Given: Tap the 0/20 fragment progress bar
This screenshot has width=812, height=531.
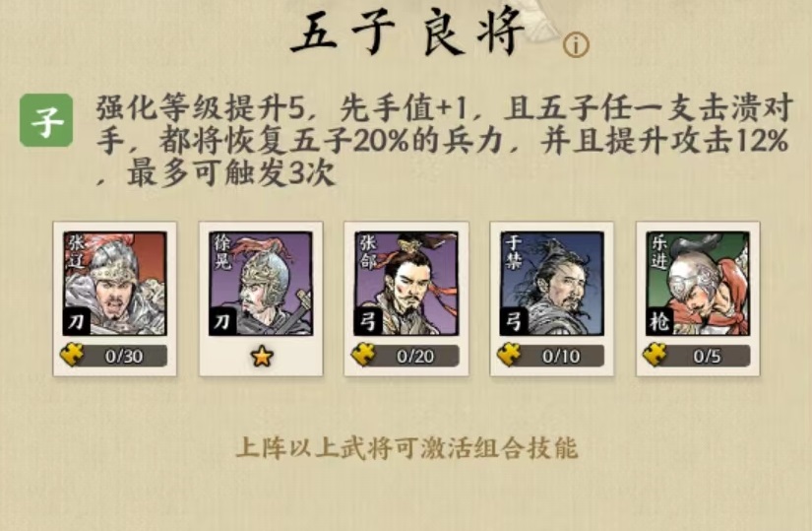Looking at the screenshot, I should point(406,356).
